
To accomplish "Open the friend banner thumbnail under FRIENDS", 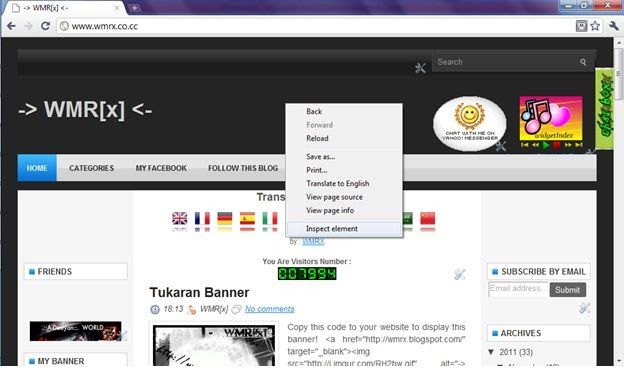I will 75,331.
